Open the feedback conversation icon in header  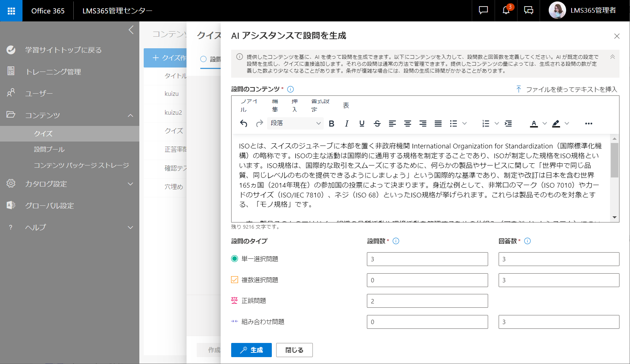pos(529,11)
